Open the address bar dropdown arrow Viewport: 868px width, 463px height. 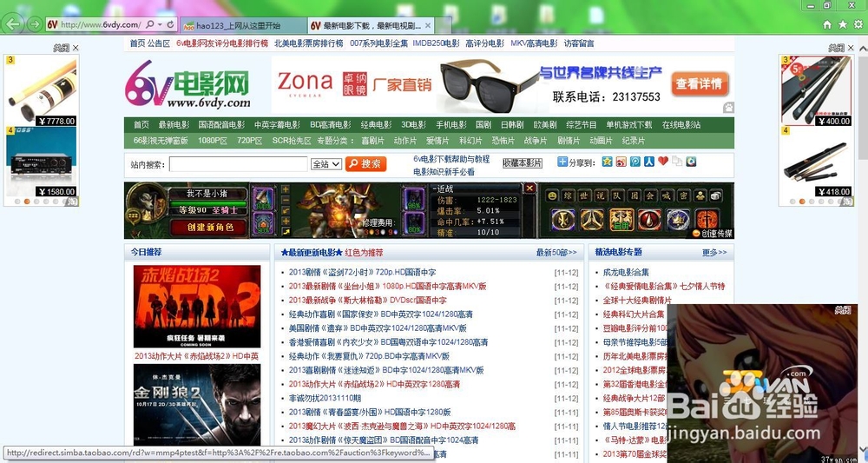click(160, 25)
